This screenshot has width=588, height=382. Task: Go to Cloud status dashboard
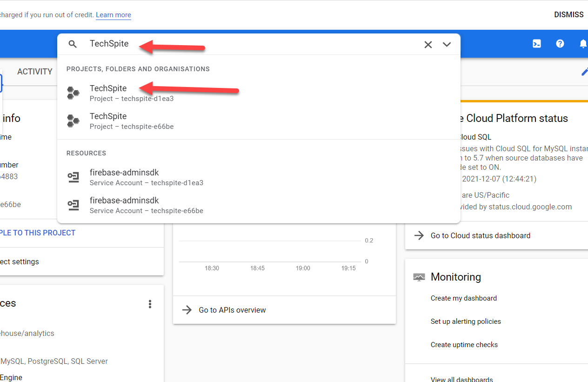pos(480,235)
